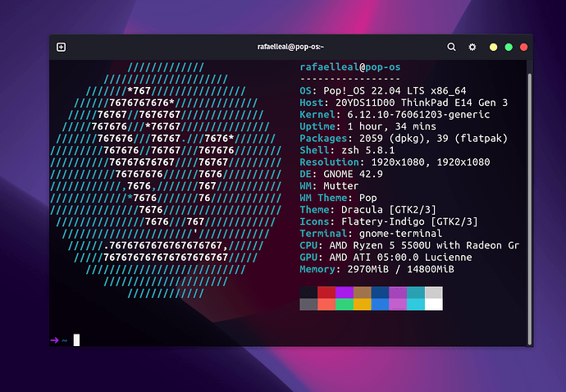
Task: Open terminal search with magnifier icon
Action: tap(451, 47)
